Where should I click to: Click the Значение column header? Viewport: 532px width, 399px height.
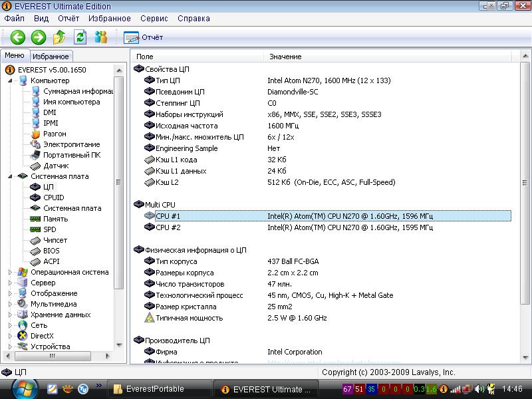point(388,57)
